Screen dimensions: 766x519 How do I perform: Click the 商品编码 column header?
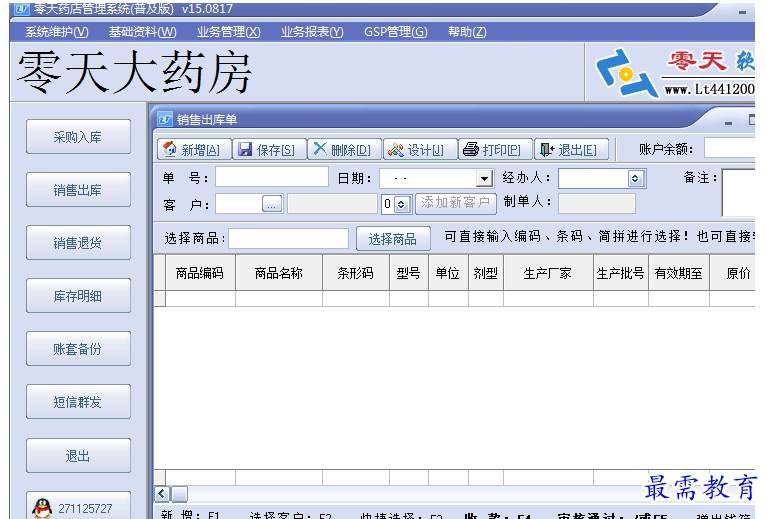pyautogui.click(x=200, y=273)
